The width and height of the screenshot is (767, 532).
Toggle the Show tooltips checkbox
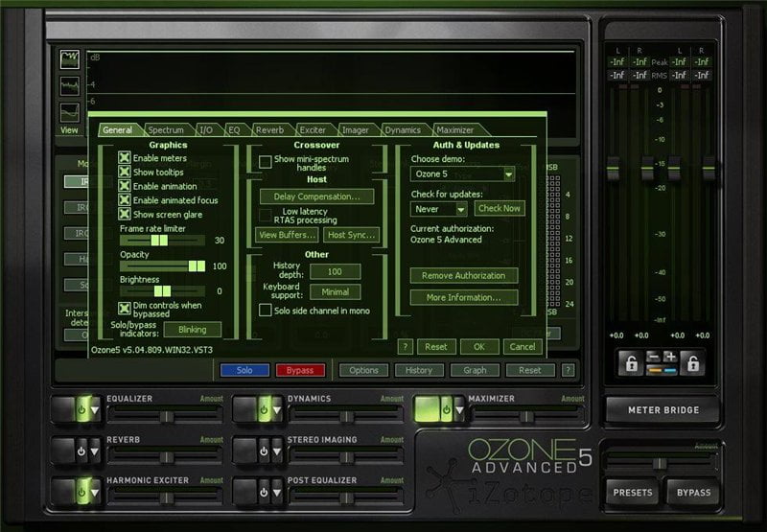click(x=125, y=172)
